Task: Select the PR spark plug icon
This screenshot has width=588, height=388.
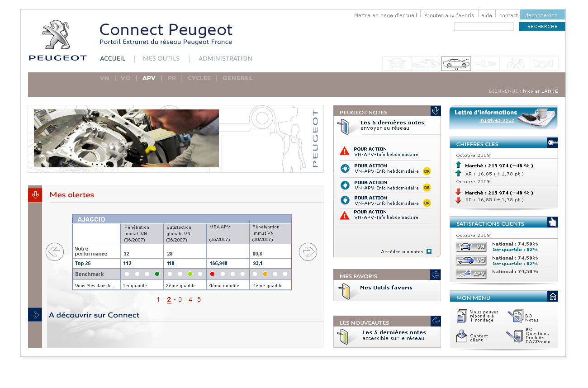Action: [485, 64]
